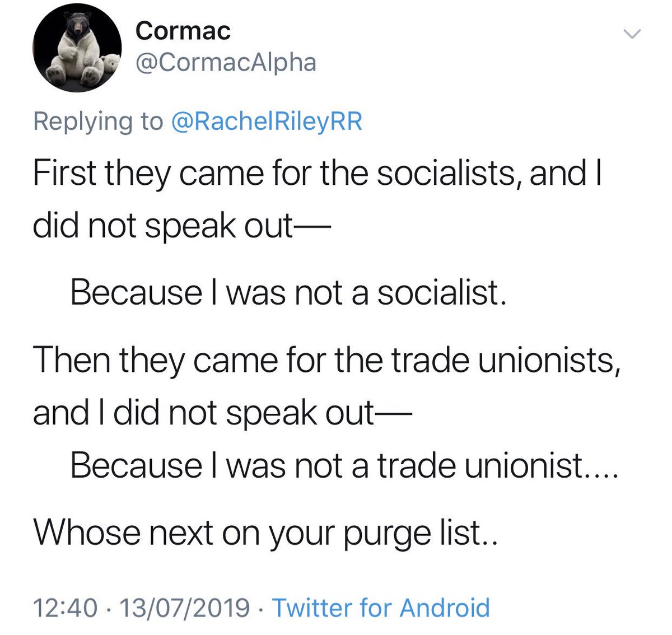Open the display name Cormac
This screenshot has width=672, height=635.
pyautogui.click(x=183, y=31)
